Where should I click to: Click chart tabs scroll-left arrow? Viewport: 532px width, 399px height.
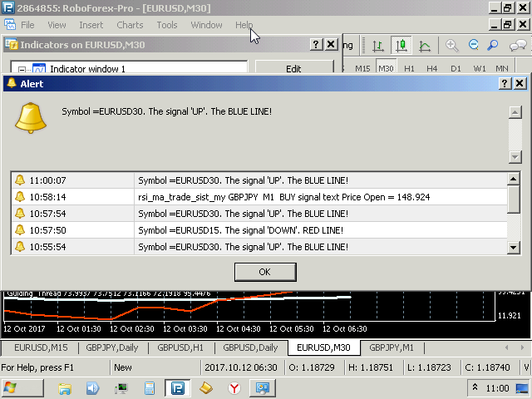(506, 347)
